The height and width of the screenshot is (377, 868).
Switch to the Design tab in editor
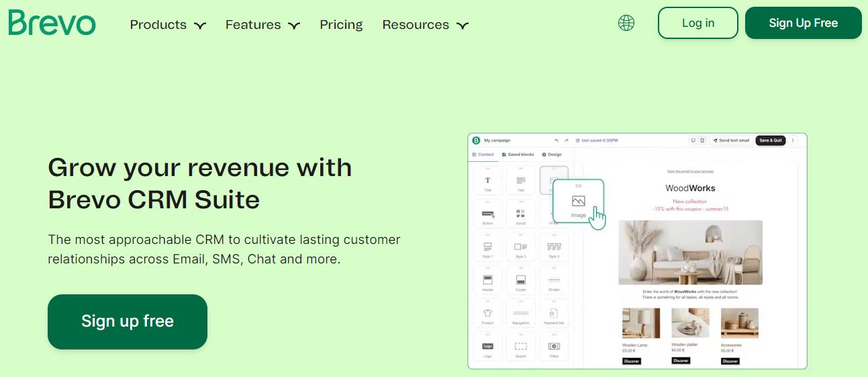click(x=552, y=155)
